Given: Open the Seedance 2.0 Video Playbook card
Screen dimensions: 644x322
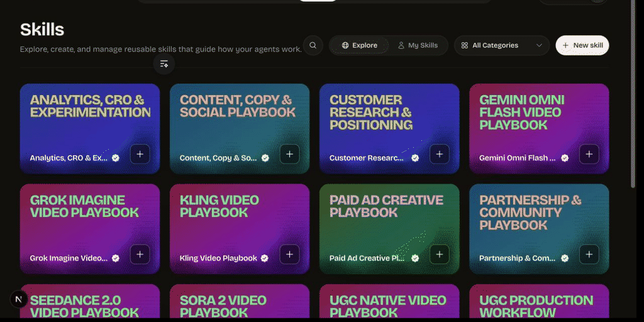Looking at the screenshot, I should pos(90,302).
